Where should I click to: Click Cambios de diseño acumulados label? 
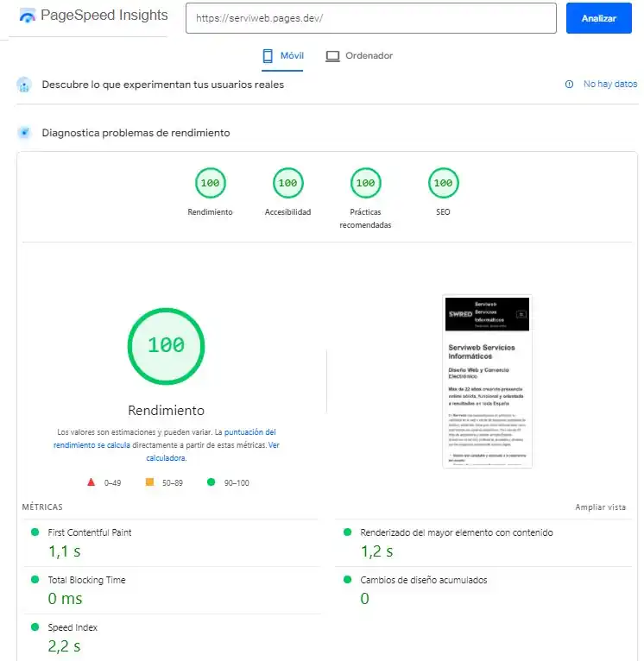pyautogui.click(x=423, y=580)
